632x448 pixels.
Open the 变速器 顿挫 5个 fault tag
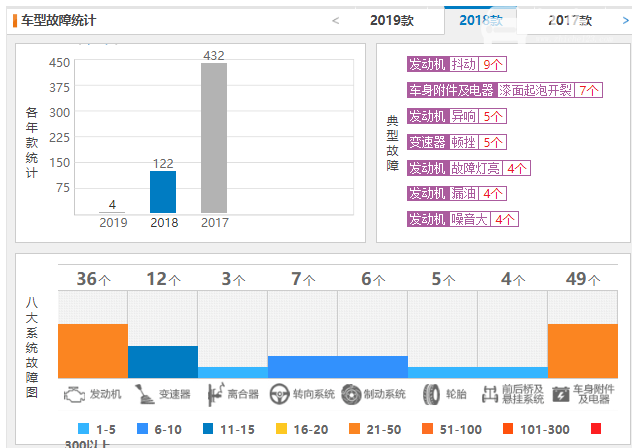[x=457, y=142]
